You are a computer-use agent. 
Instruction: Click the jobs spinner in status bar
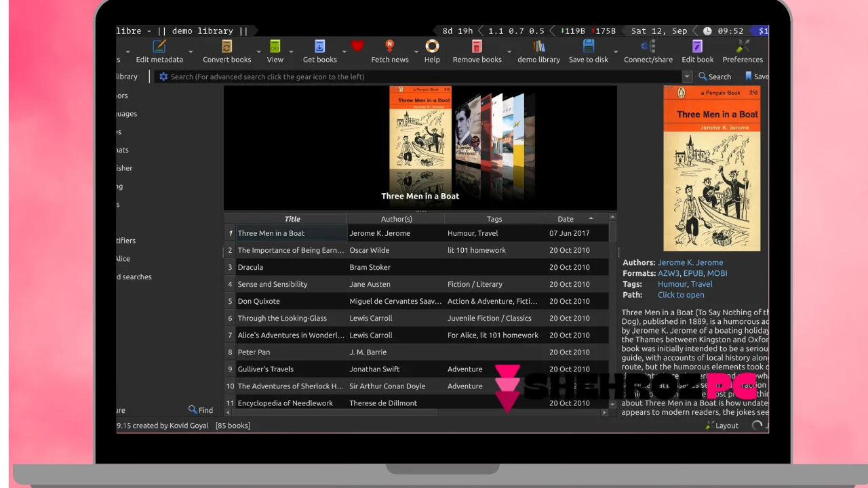click(757, 426)
